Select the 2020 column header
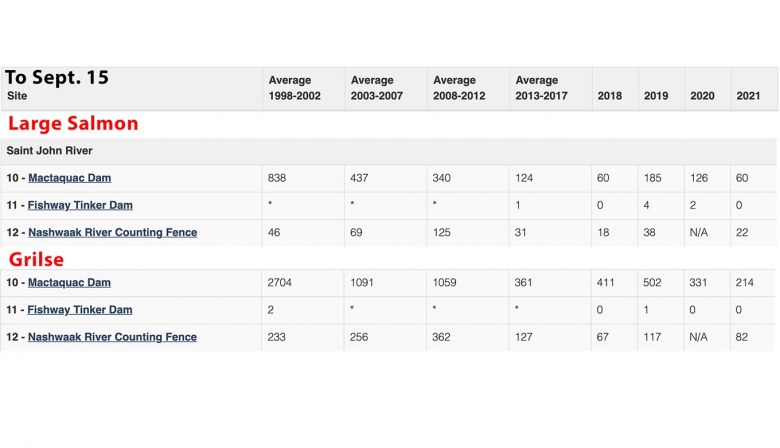 [702, 96]
